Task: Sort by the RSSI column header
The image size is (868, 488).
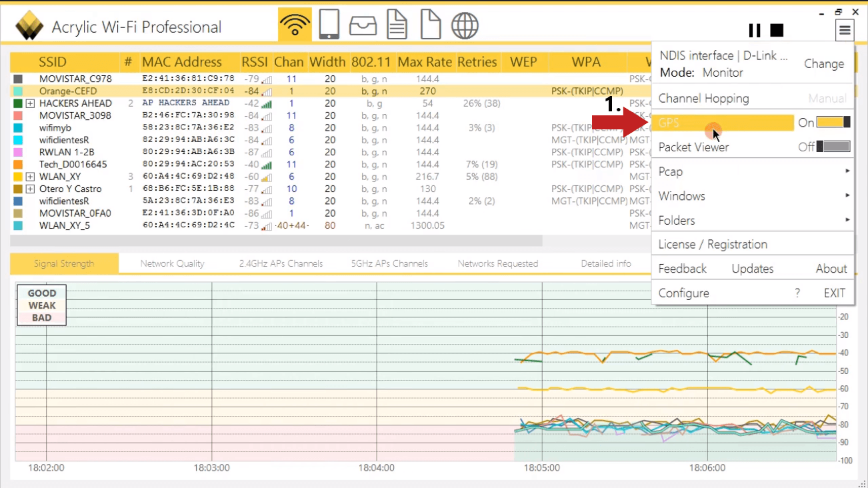Action: pyautogui.click(x=255, y=62)
